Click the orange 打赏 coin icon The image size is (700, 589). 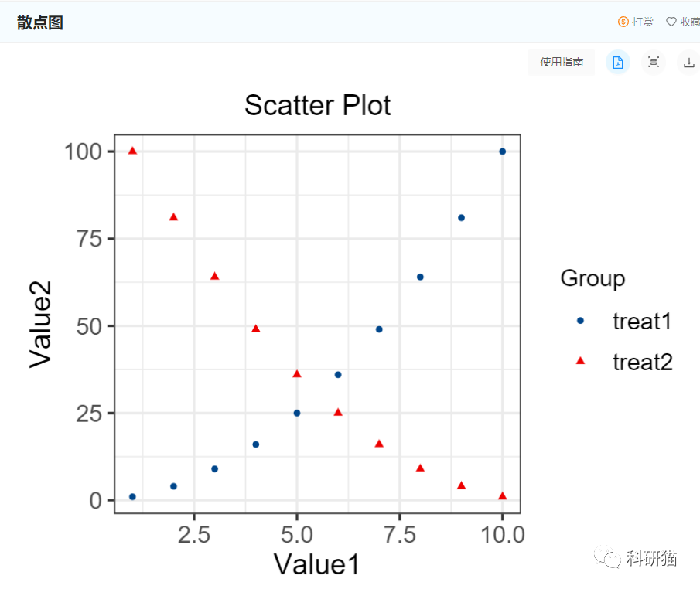pos(623,22)
